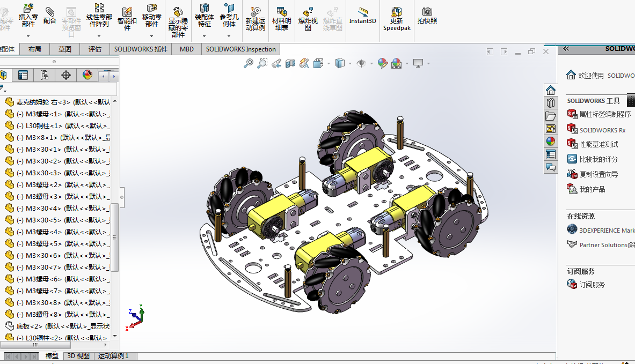Viewport: 635px width, 364px height.
Task: Open Design Library task pane icon
Action: click(550, 103)
